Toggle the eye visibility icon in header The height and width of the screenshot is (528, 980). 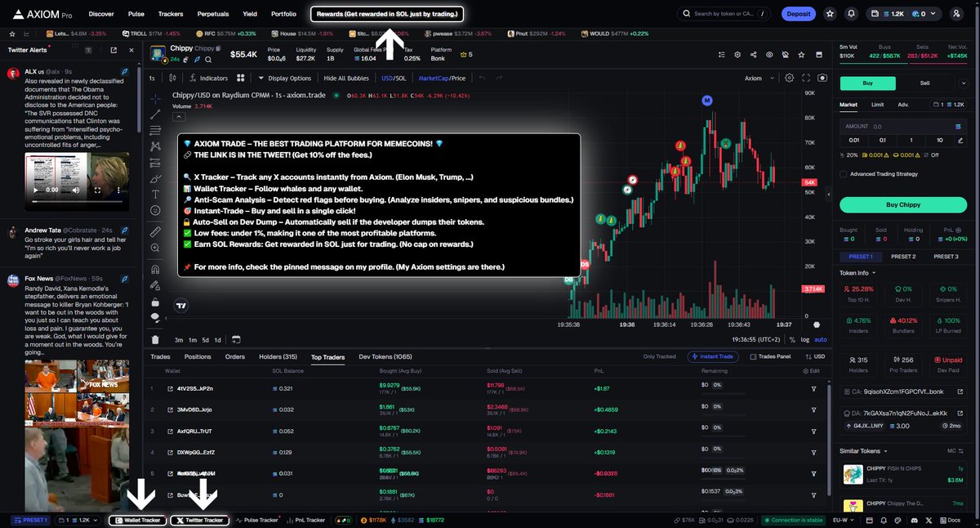[x=768, y=55]
